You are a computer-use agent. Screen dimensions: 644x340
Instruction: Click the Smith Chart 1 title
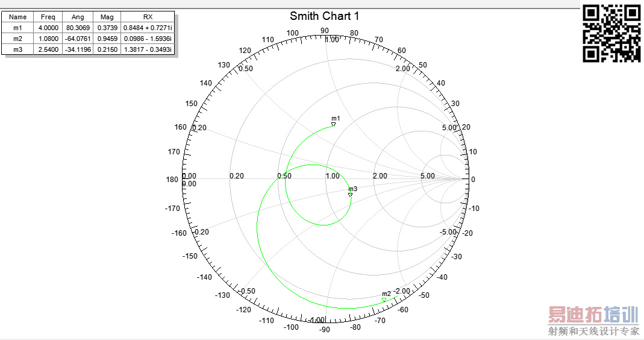pyautogui.click(x=324, y=16)
